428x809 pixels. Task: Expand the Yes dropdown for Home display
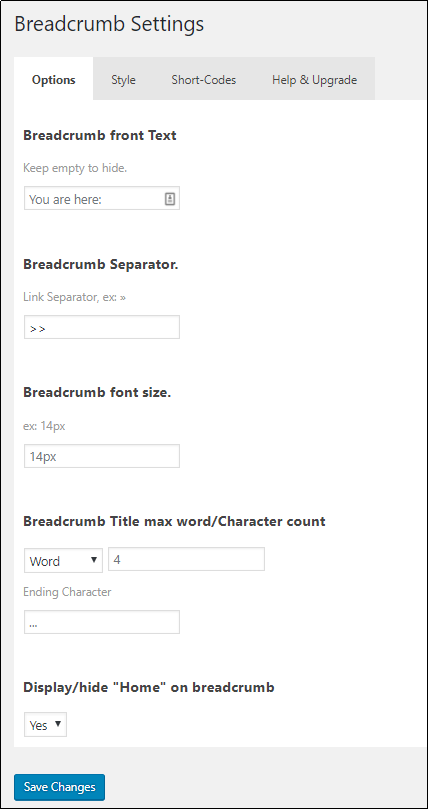click(45, 724)
